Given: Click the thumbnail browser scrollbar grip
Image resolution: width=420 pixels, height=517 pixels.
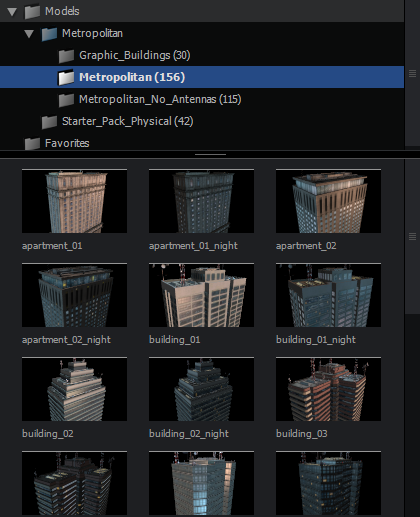Looking at the screenshot, I should (x=412, y=237).
